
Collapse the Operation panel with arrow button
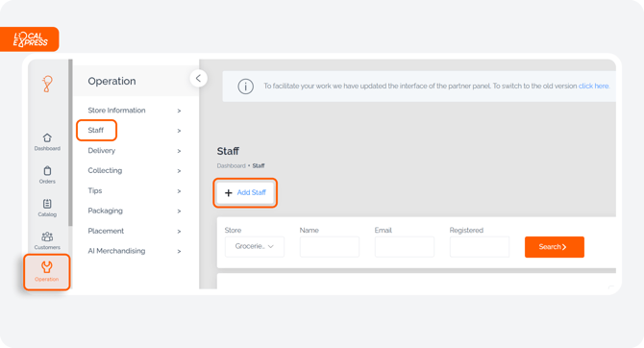(198, 78)
